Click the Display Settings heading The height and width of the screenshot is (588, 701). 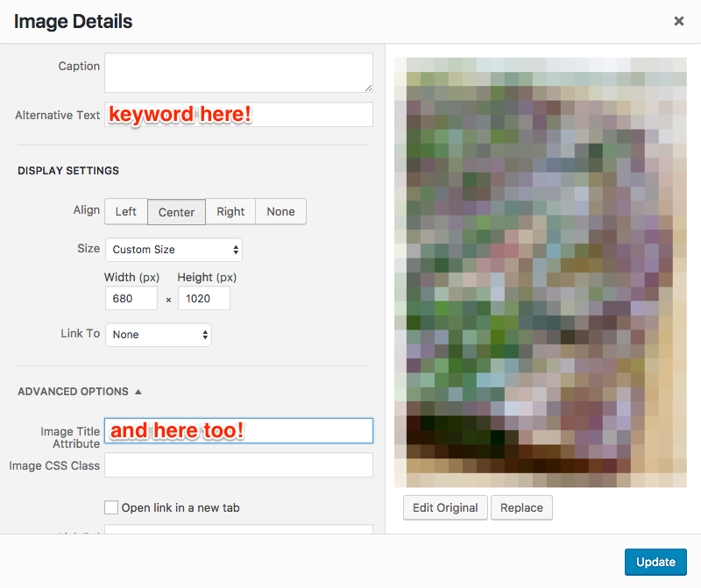point(68,171)
